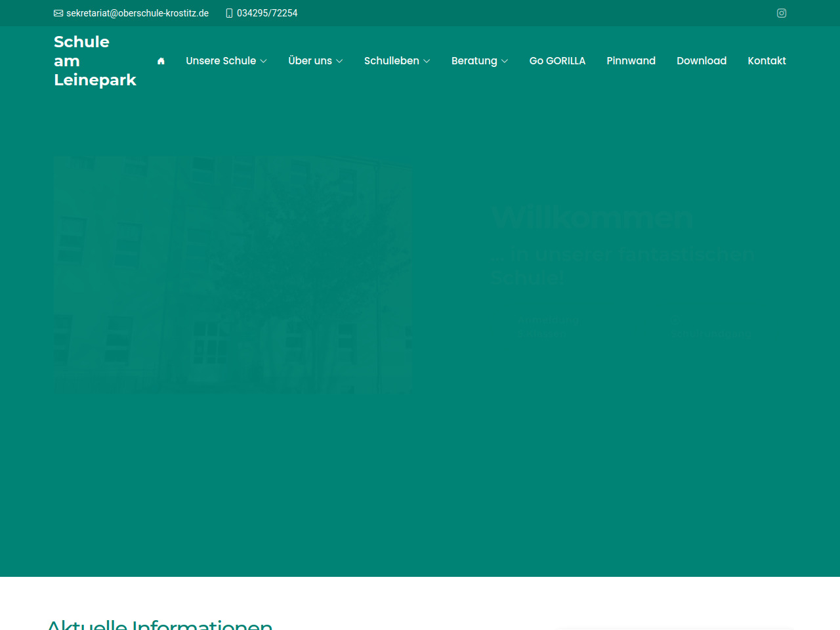Click the Aktuelle Informationen heading
The height and width of the screenshot is (630, 840).
[159, 623]
